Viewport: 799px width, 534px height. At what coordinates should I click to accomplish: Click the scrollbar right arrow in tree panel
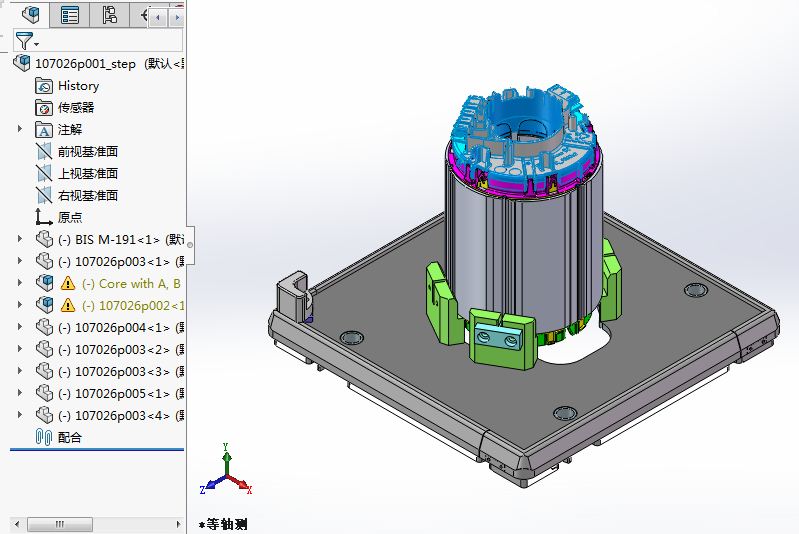(x=178, y=524)
